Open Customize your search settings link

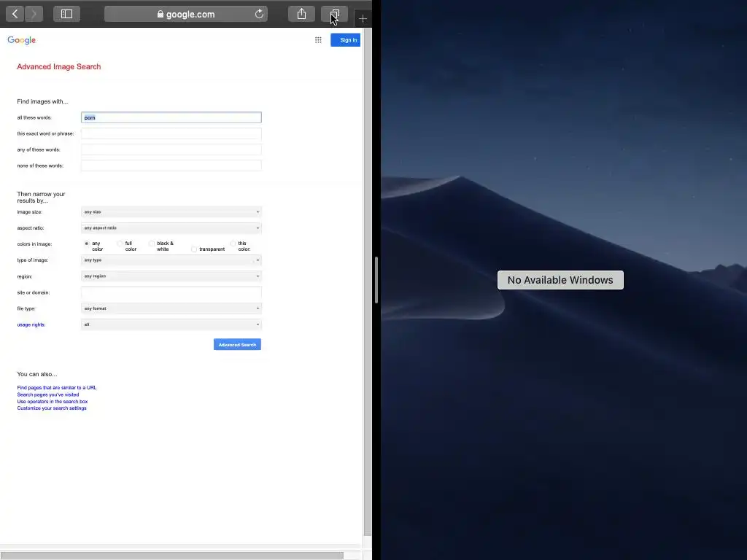pyautogui.click(x=52, y=408)
